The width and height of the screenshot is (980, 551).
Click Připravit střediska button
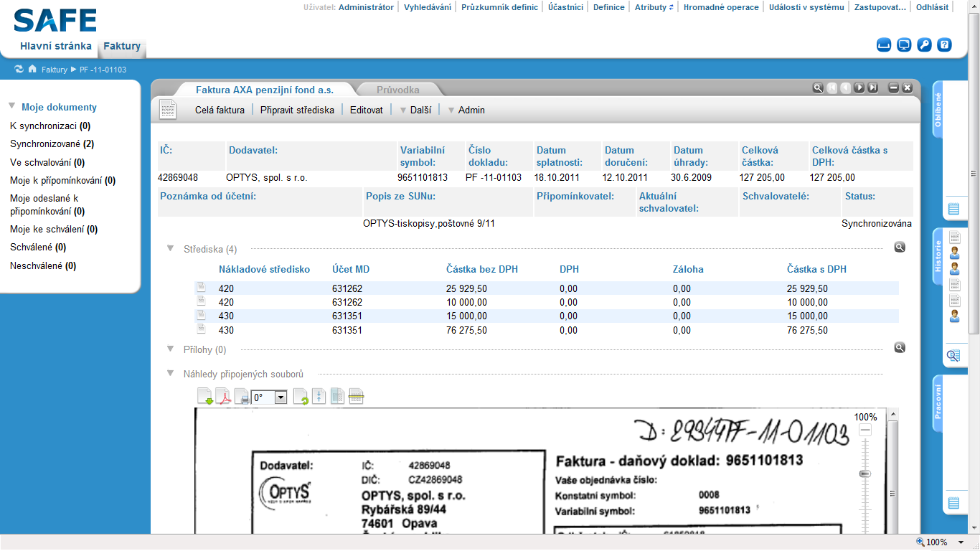pos(297,110)
